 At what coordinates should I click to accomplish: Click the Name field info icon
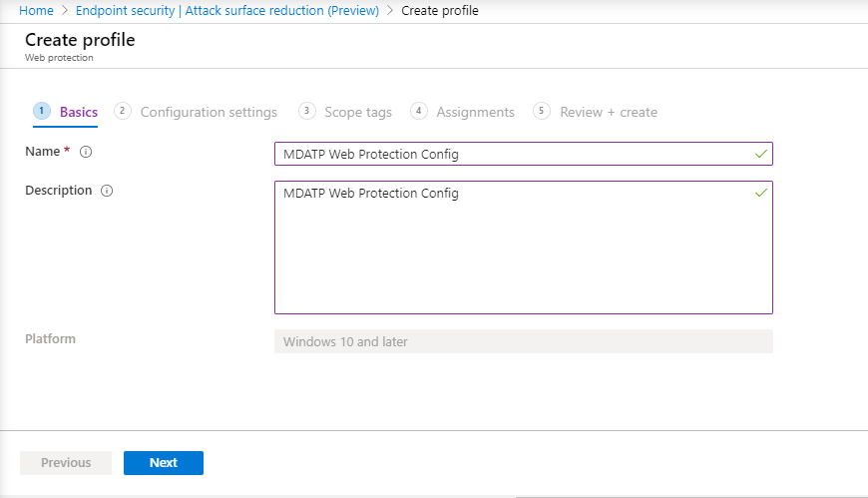(86, 152)
